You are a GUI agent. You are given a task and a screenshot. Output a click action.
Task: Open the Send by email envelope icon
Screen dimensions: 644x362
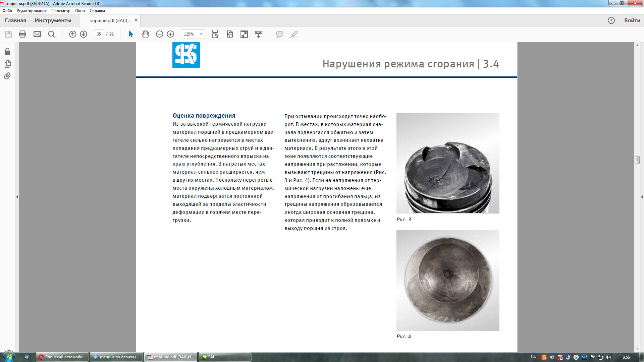(37, 34)
